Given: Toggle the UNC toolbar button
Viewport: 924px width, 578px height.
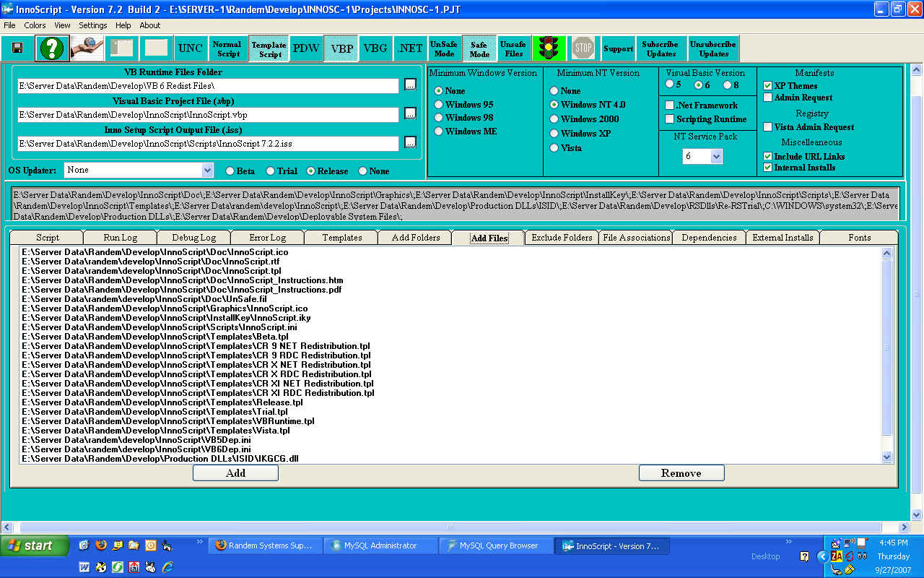Looking at the screenshot, I should click(191, 48).
